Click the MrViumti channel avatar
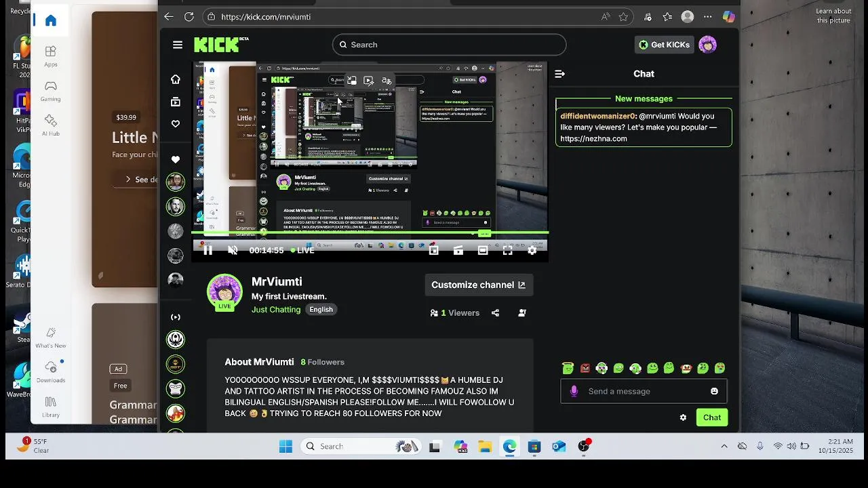This screenshot has height=488, width=868. (224, 291)
